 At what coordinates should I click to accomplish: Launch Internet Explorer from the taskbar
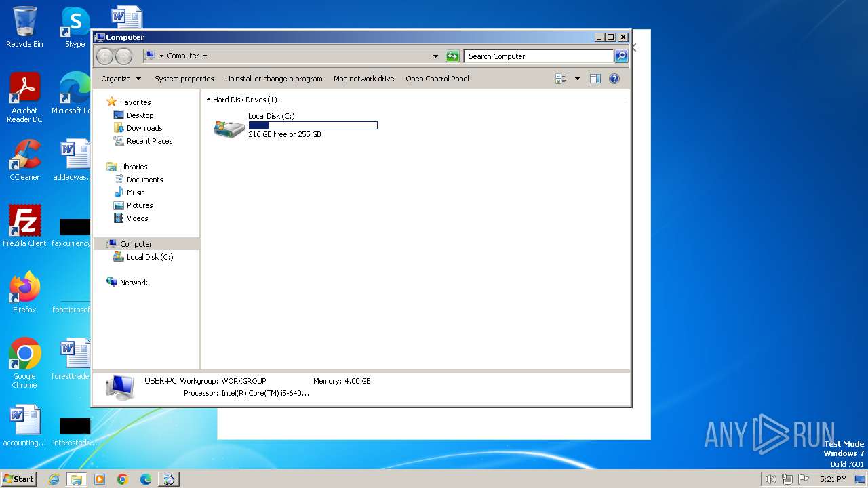coord(54,479)
